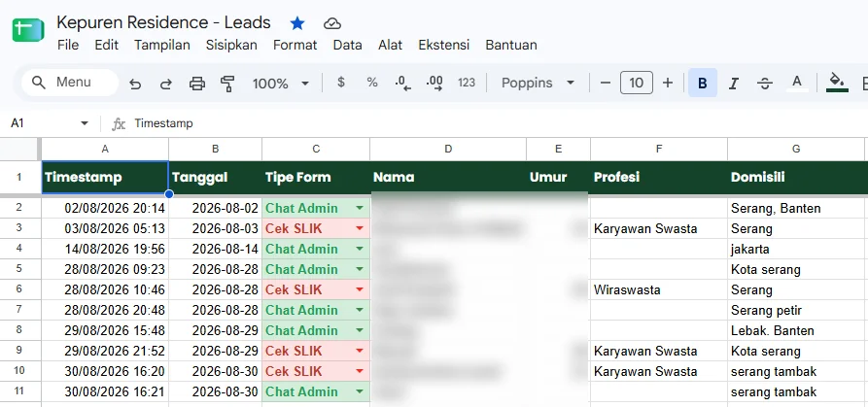Select the Domisili header cell
The width and height of the screenshot is (868, 407).
click(796, 178)
